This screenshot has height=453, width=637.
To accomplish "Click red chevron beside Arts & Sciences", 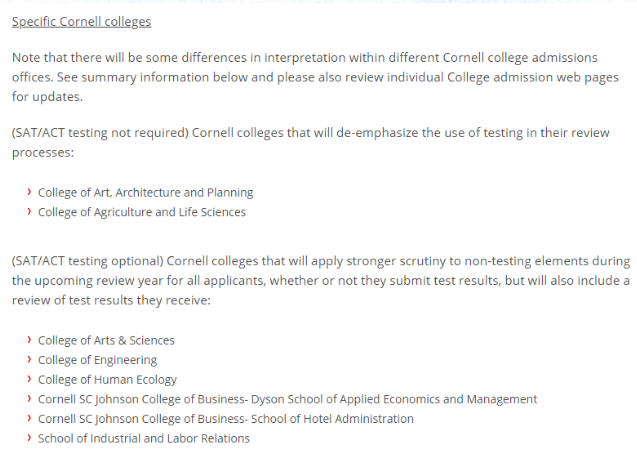I will tap(29, 340).
